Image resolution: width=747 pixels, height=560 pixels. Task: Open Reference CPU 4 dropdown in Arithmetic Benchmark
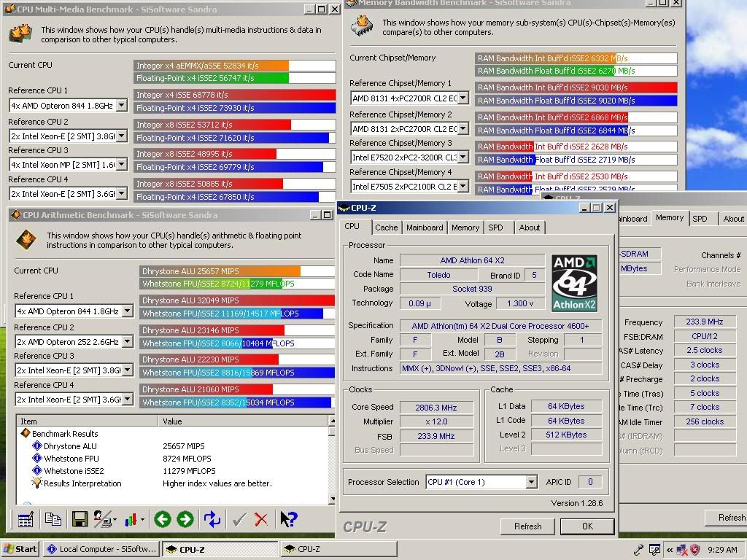click(x=127, y=400)
